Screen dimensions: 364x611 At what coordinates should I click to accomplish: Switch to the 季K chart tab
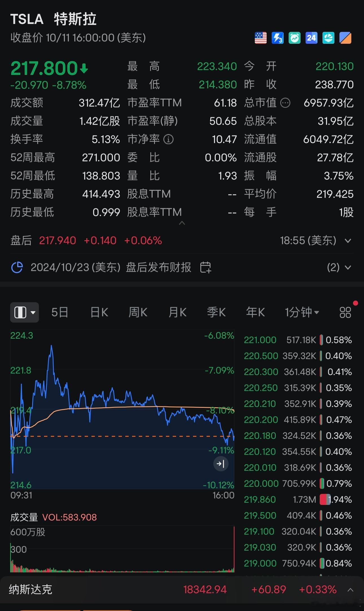tap(216, 312)
